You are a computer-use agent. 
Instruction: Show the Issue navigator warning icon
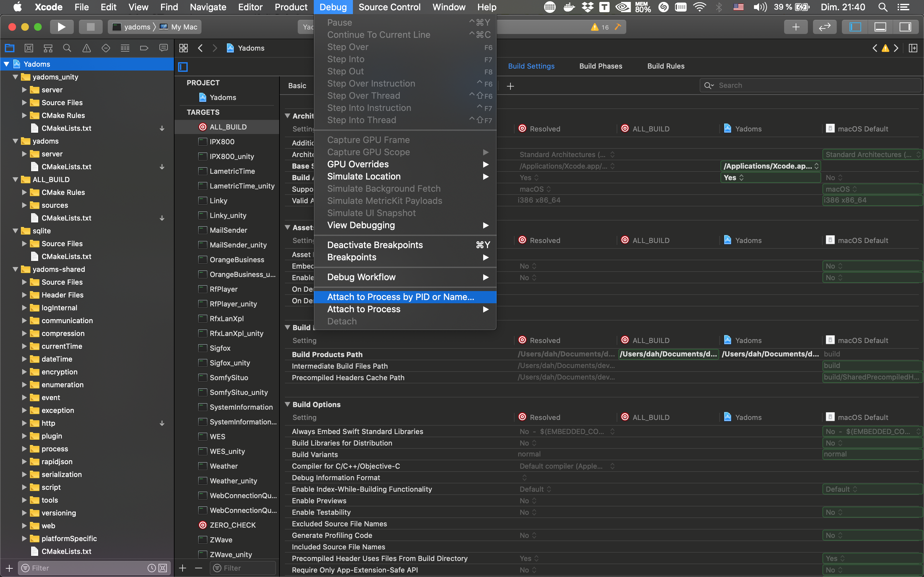87,48
